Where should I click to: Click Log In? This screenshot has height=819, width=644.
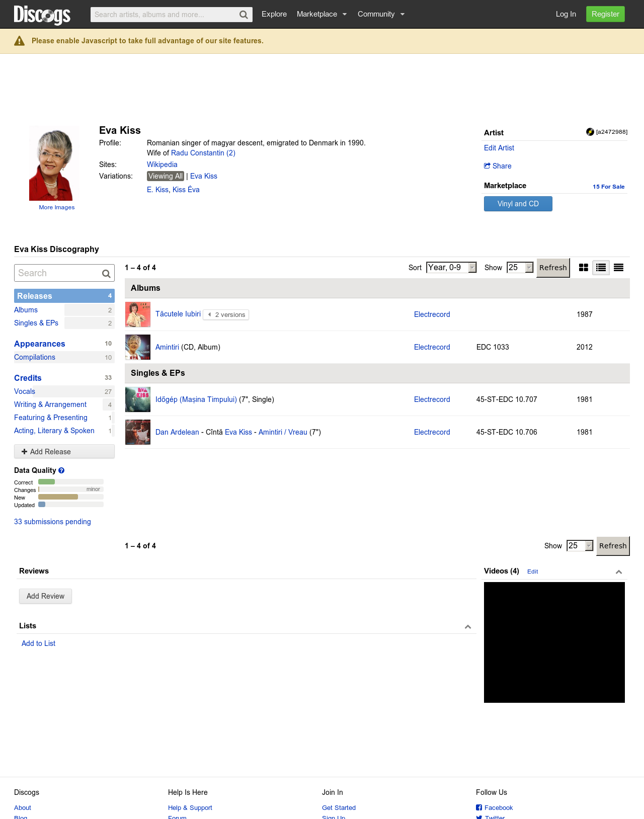pyautogui.click(x=566, y=14)
